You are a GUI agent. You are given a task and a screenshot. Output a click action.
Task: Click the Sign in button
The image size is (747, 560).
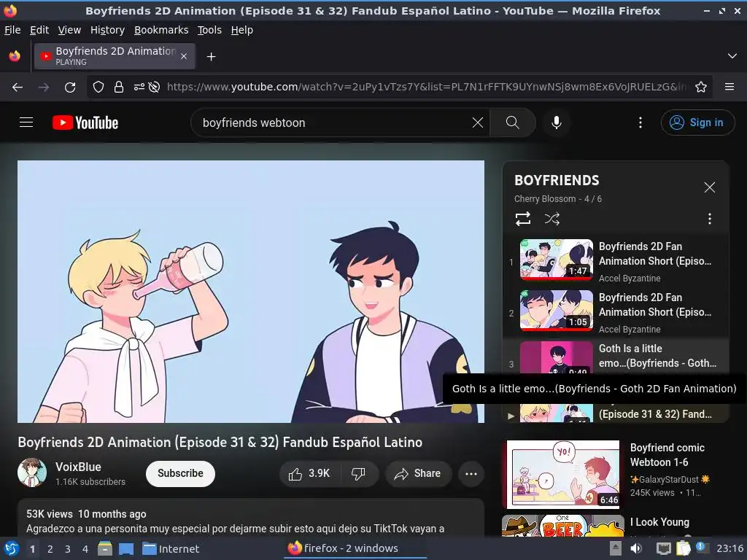click(697, 122)
